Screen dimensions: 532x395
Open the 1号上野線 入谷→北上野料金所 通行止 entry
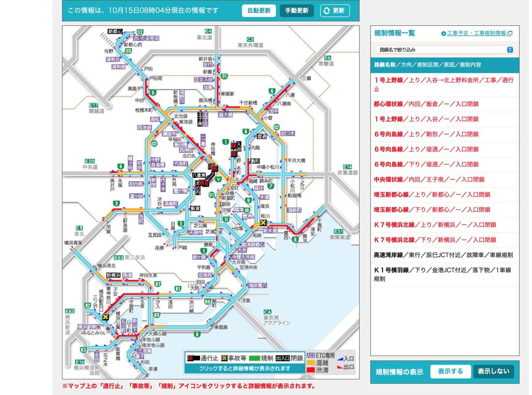point(445,84)
